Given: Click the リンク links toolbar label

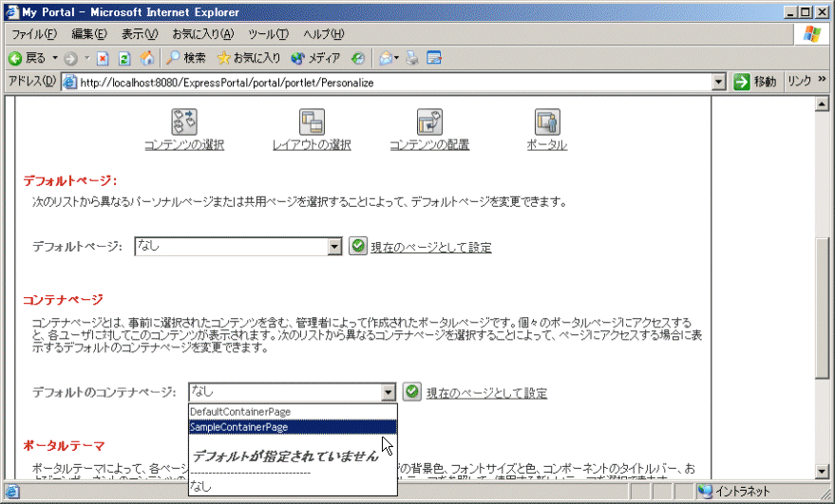Looking at the screenshot, I should click(799, 81).
